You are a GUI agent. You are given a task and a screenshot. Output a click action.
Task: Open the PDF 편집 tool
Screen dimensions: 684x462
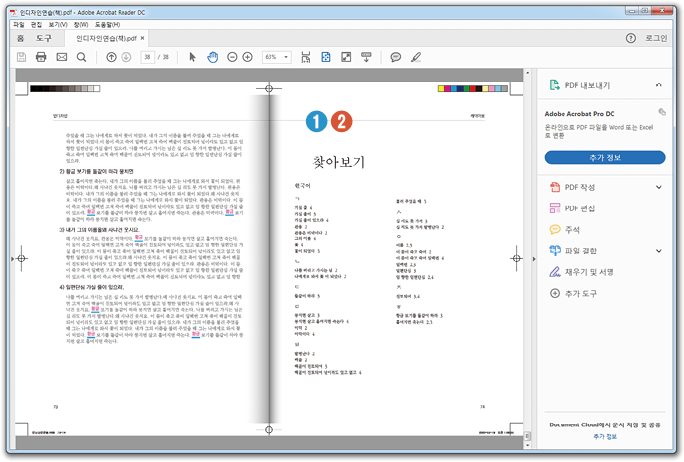[580, 208]
